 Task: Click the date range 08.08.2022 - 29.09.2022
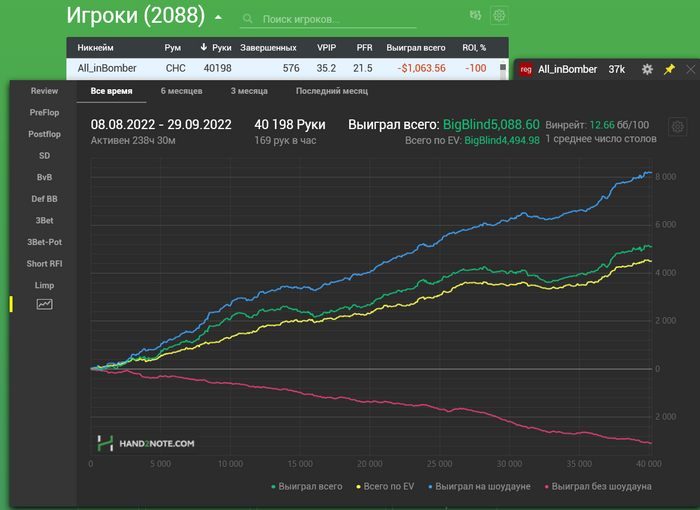click(x=161, y=125)
